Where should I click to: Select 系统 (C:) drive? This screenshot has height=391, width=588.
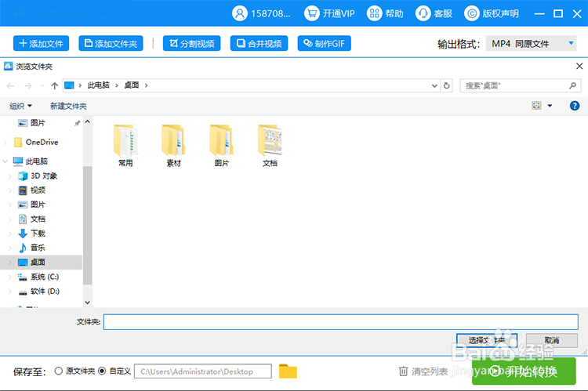click(x=45, y=277)
